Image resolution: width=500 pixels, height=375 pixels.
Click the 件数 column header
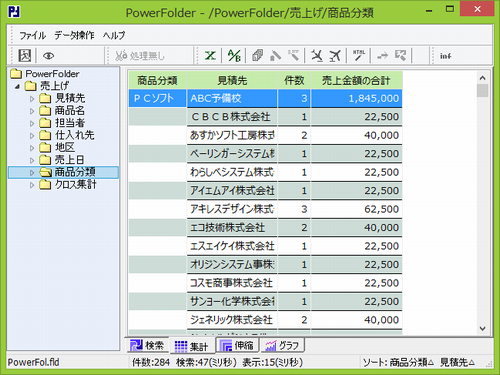(x=294, y=80)
